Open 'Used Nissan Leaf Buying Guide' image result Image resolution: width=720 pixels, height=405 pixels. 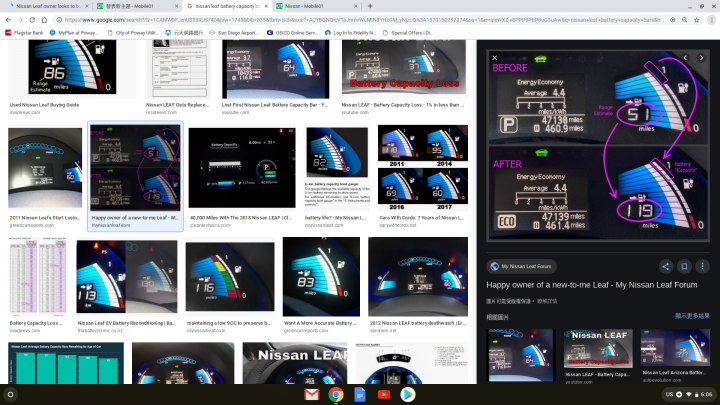[x=72, y=67]
